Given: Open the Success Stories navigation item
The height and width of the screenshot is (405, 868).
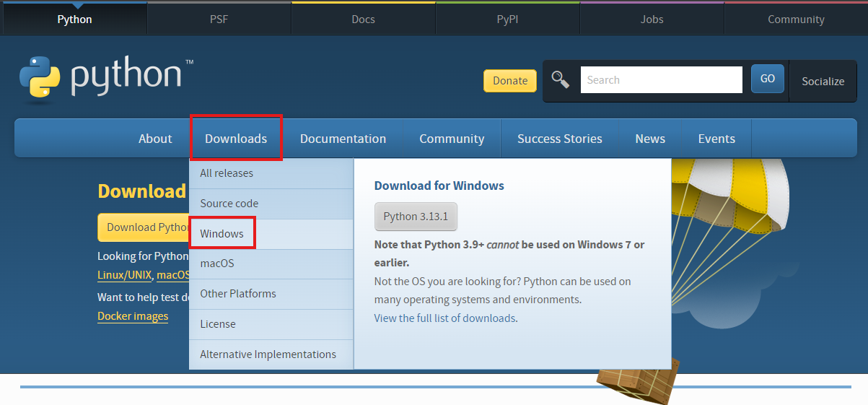Looking at the screenshot, I should point(559,139).
